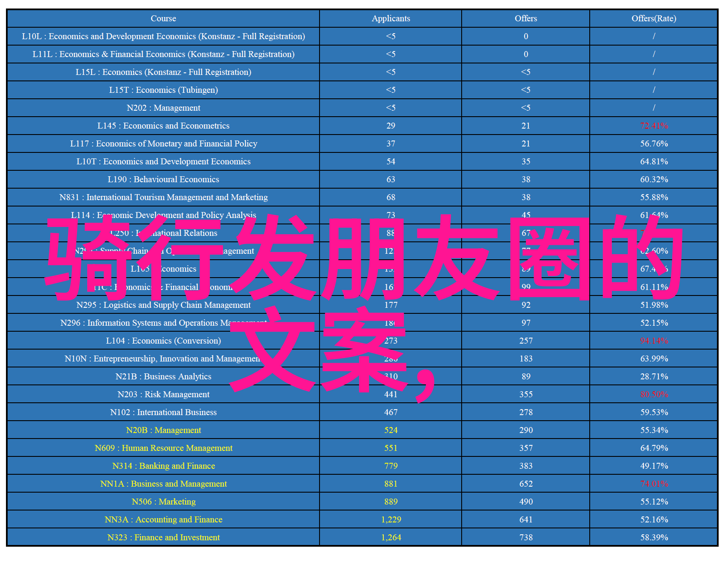Select L145 : Economics and Econometrics cell
Screen dimensions: 728x585
163,126
